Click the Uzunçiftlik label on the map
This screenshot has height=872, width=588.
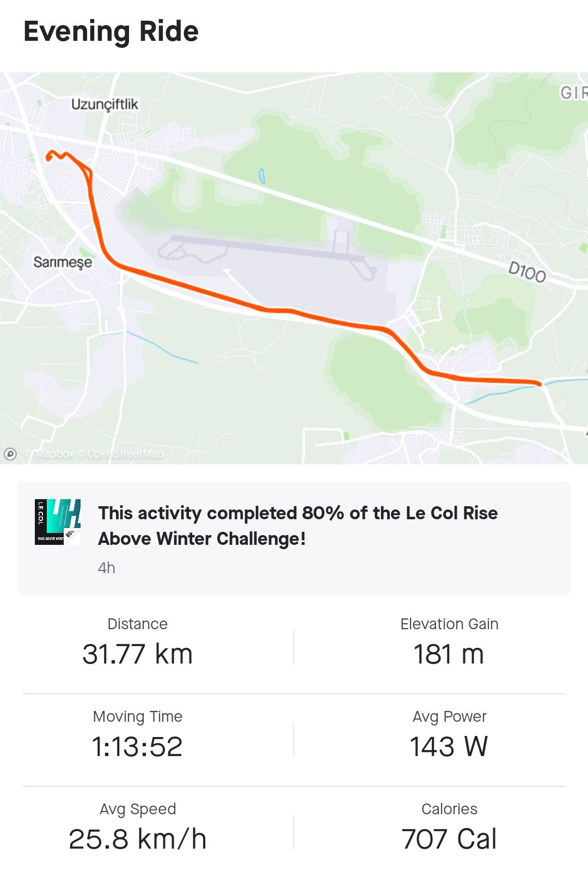[x=105, y=104]
